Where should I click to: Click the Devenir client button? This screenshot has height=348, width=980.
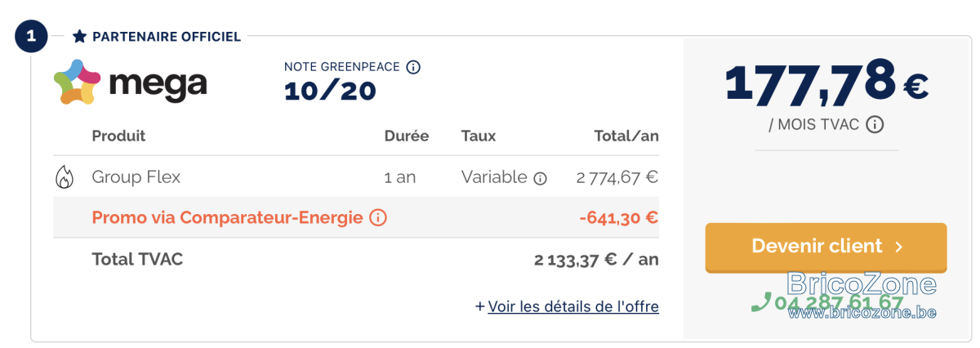tap(826, 247)
